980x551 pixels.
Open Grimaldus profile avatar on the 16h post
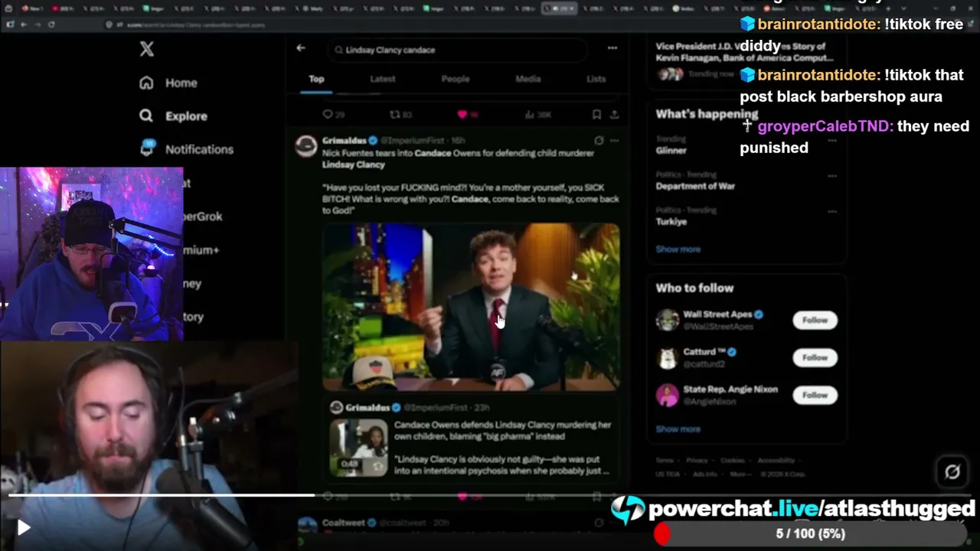point(306,146)
